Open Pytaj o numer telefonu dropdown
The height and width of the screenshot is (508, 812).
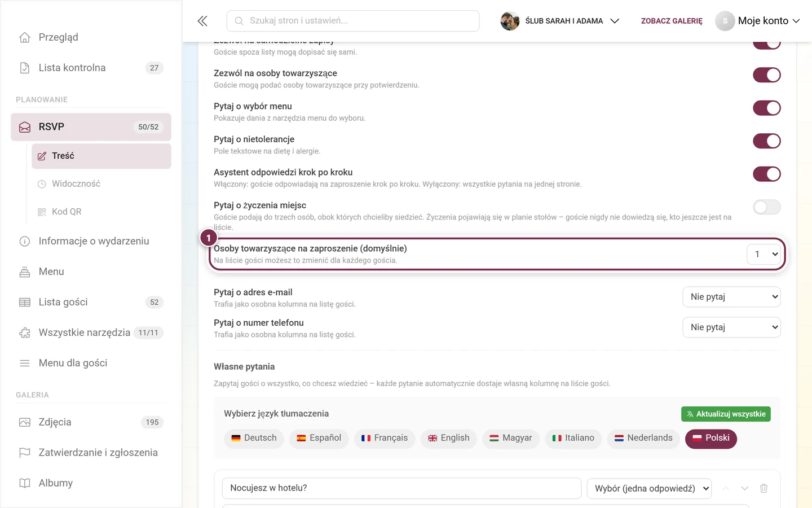(x=731, y=327)
